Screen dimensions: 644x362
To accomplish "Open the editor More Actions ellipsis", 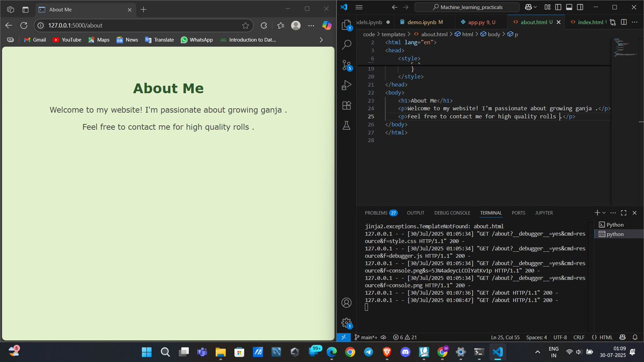I will tap(634, 22).
